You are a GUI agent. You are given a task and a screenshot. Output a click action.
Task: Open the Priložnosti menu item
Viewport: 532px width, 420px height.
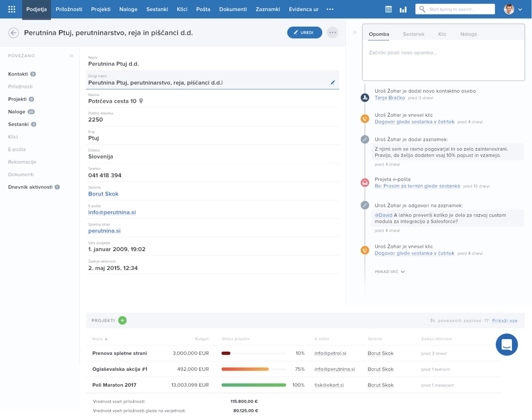pyautogui.click(x=69, y=9)
